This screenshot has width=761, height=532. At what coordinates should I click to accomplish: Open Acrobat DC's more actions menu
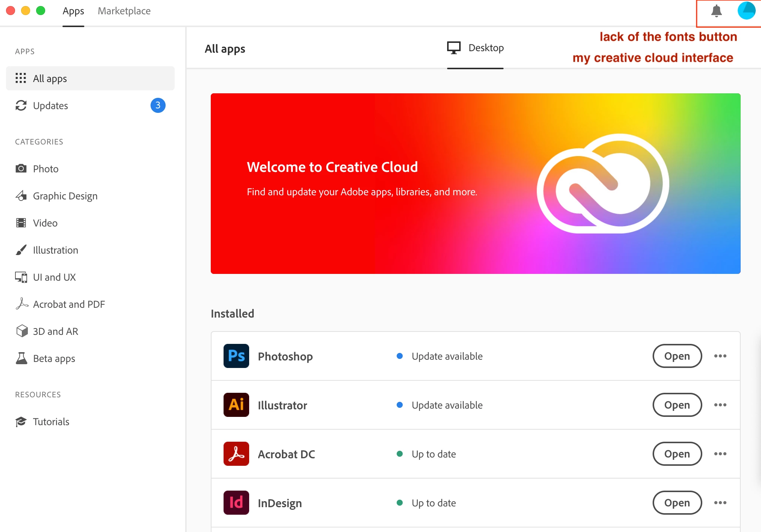(x=720, y=454)
